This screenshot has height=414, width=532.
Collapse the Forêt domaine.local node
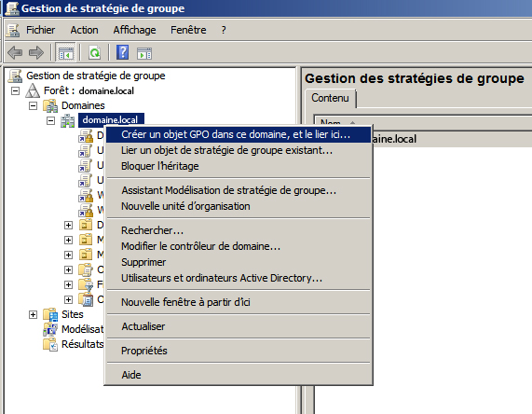(15, 91)
